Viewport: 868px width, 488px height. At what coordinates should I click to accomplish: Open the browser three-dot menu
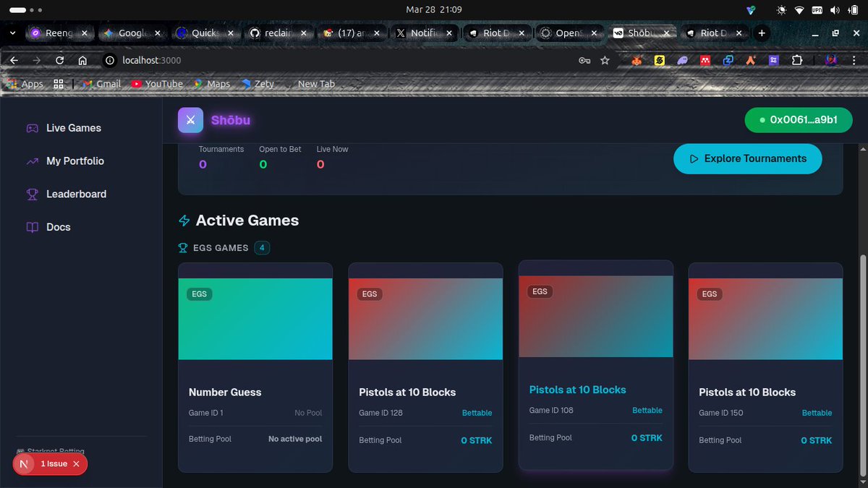click(x=854, y=61)
